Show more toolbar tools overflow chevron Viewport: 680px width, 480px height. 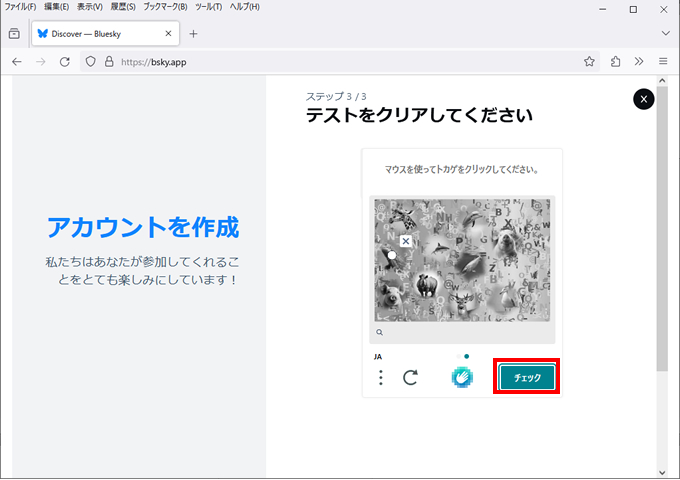[639, 62]
